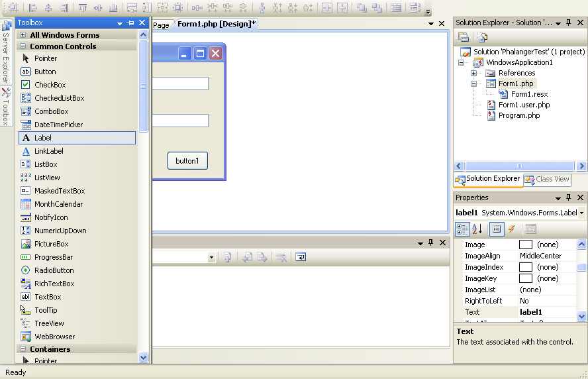This screenshot has width=588, height=379.
Task: Pin the Solution Explorer panel
Action: pos(568,23)
